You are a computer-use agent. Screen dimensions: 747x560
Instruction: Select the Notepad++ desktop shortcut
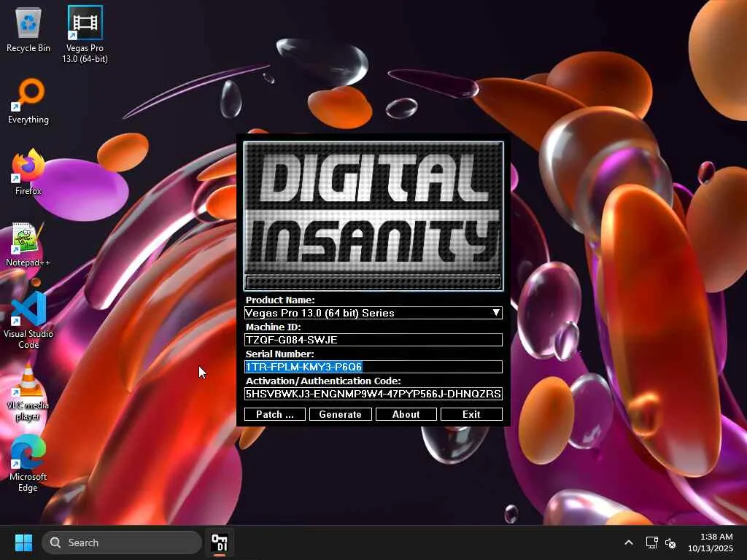(x=28, y=244)
